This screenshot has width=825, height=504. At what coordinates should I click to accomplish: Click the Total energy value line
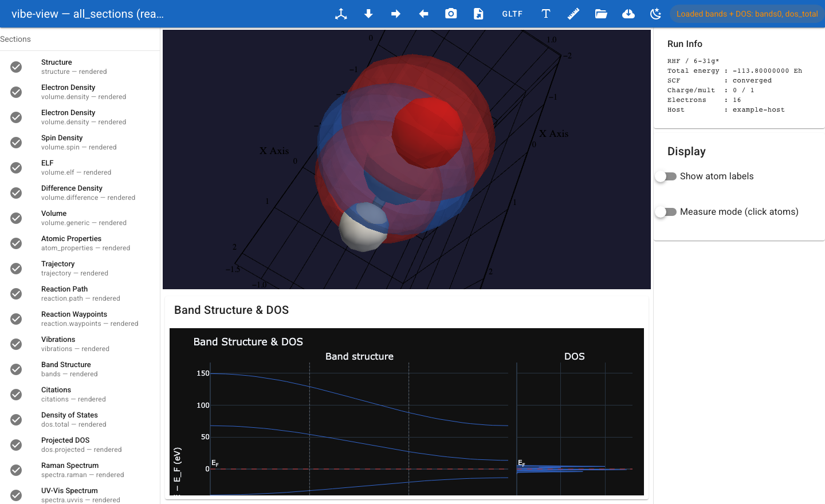click(x=734, y=71)
